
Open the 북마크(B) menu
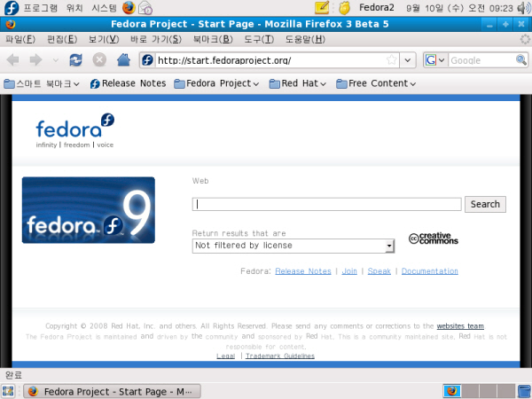(213, 39)
